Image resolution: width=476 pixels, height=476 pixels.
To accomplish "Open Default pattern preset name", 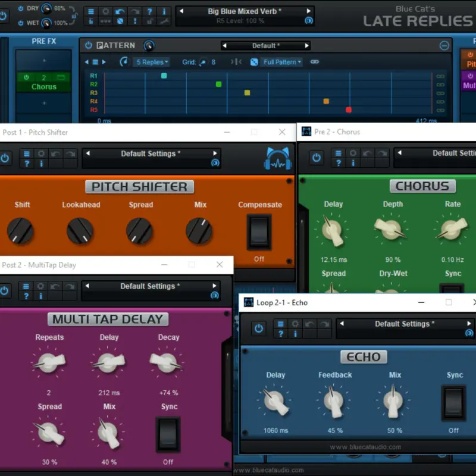I will [x=265, y=46].
